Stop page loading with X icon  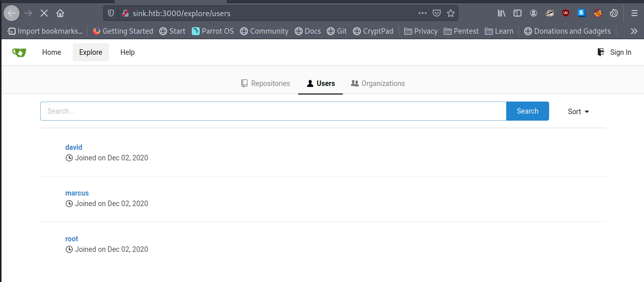click(x=44, y=13)
